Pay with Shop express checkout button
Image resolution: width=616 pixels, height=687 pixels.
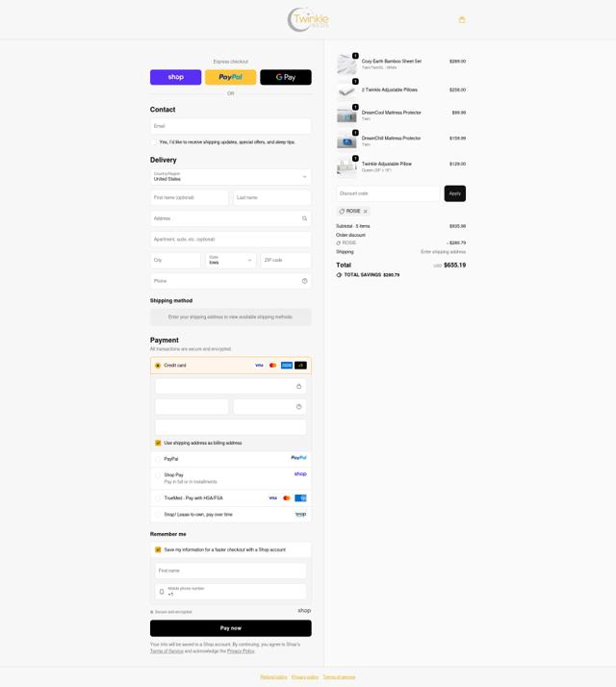[x=175, y=77]
